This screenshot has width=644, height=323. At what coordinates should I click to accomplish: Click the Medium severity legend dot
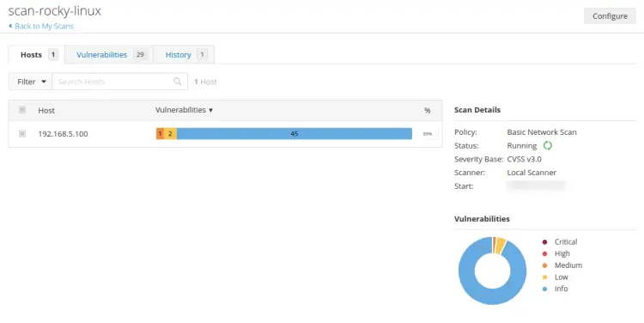coord(544,265)
